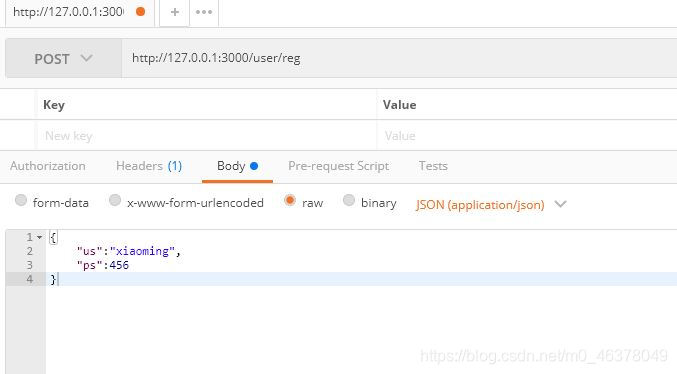The height and width of the screenshot is (374, 677).
Task: Click the Value parameter field
Action: pos(527,136)
